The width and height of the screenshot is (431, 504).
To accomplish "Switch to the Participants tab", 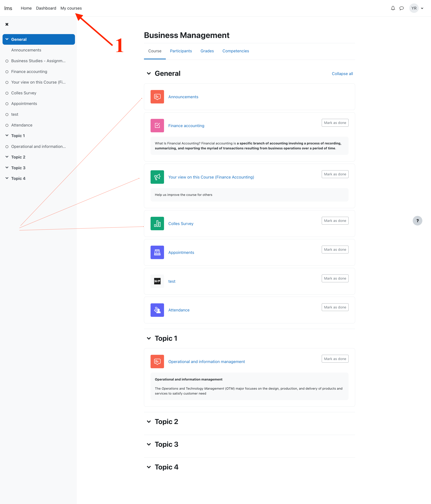I will click(181, 51).
